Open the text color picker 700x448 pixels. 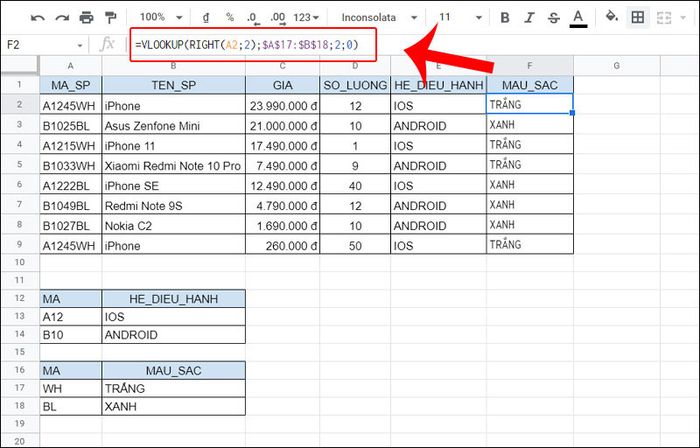tap(578, 18)
